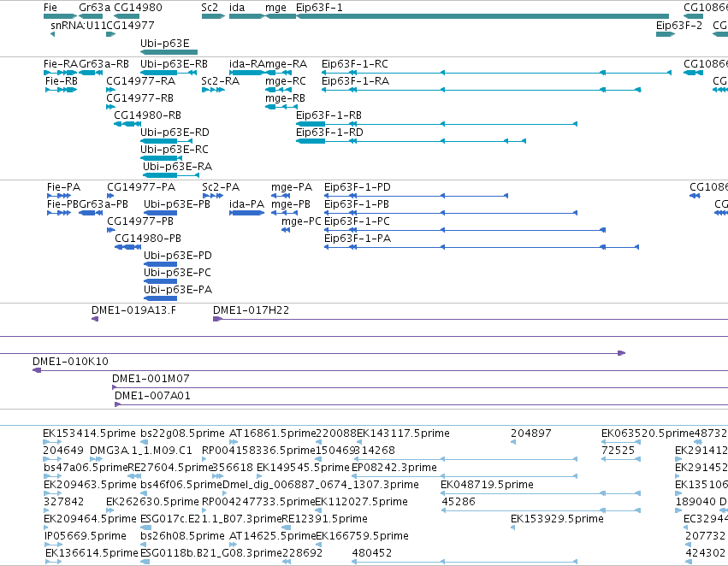728x566 pixels.
Task: Click the Gr63a-PB protein bar
Action: (x=91, y=213)
